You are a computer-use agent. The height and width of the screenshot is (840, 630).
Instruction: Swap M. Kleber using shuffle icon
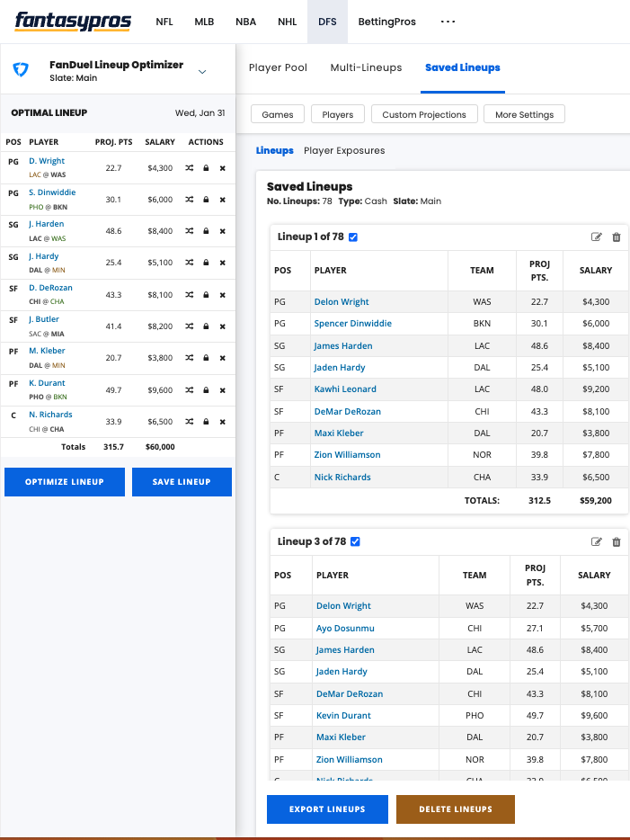click(x=190, y=358)
